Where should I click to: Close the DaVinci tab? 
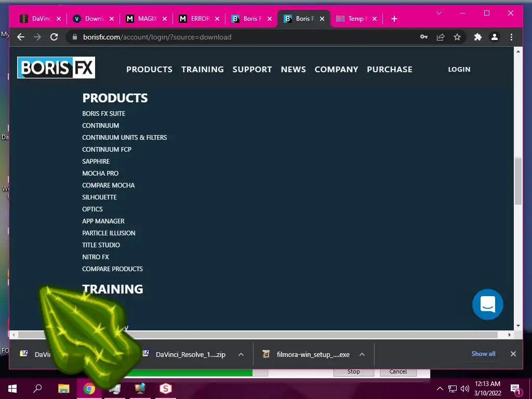(x=59, y=19)
